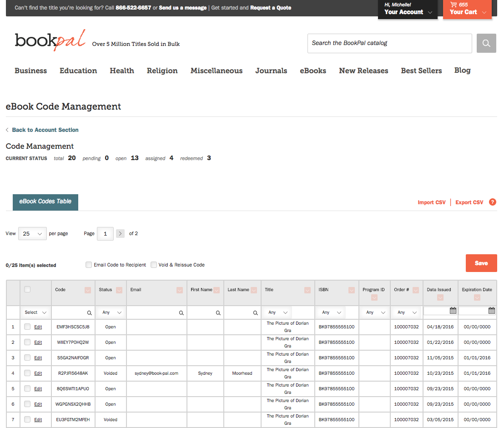The image size is (504, 428).
Task: Edit the row with code EU3FGTM2MFEH
Action: click(38, 420)
